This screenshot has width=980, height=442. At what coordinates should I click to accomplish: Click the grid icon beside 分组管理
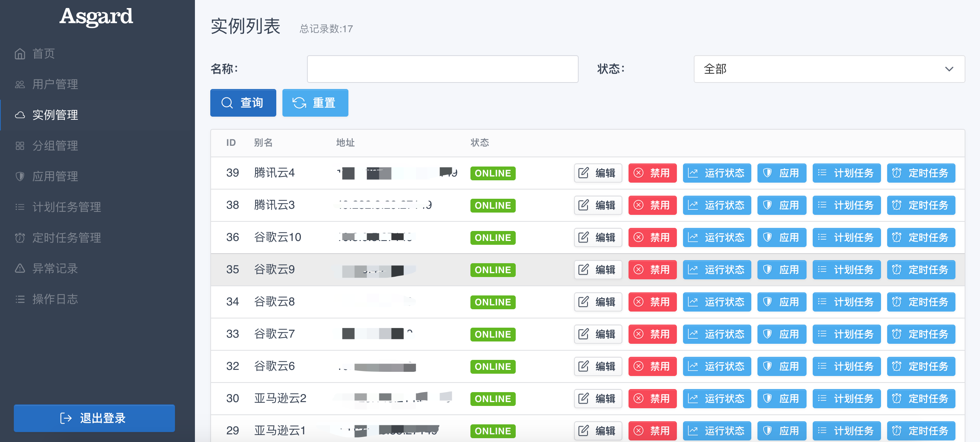(20, 146)
